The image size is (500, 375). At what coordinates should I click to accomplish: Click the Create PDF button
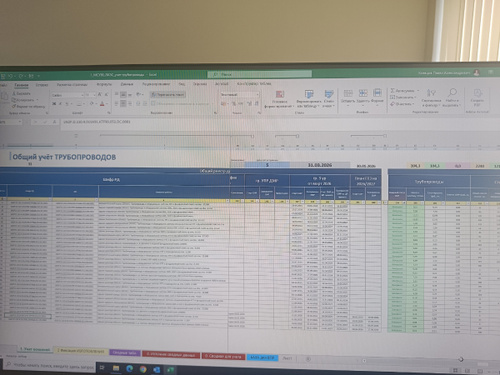(477, 97)
